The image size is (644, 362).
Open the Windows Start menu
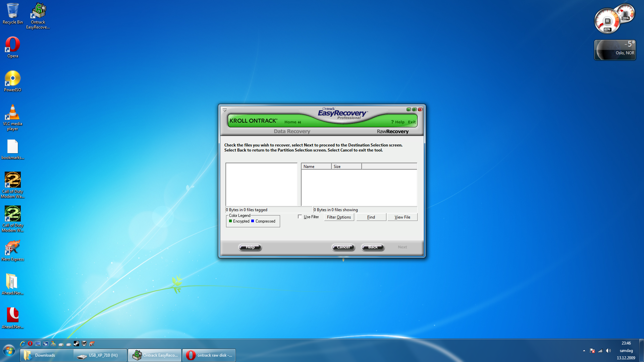[x=9, y=351]
